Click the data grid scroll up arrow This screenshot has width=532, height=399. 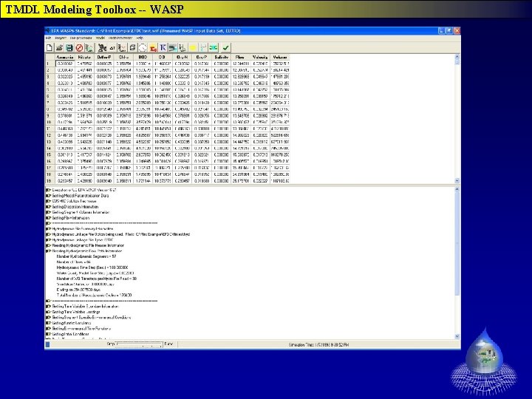tap(457, 57)
